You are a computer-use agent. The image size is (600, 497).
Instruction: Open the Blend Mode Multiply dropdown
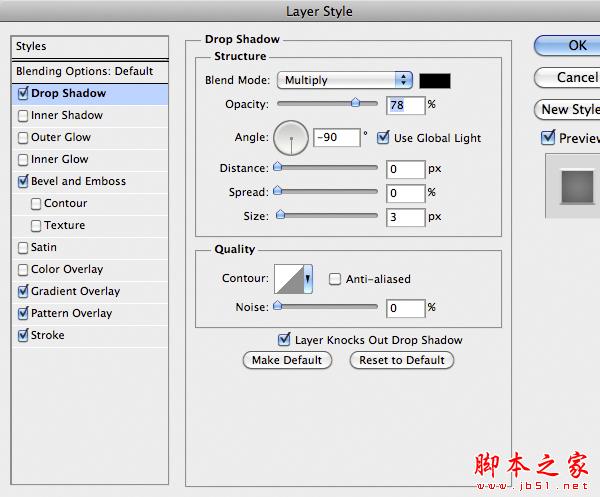344,80
